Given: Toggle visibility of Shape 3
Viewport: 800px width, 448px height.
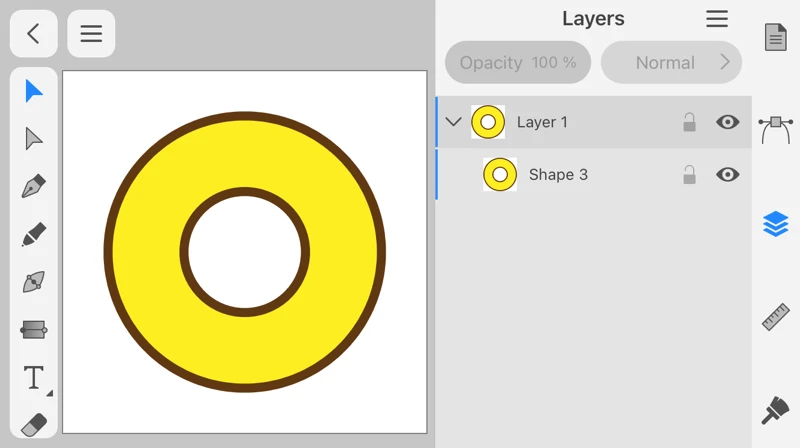Looking at the screenshot, I should 727,174.
